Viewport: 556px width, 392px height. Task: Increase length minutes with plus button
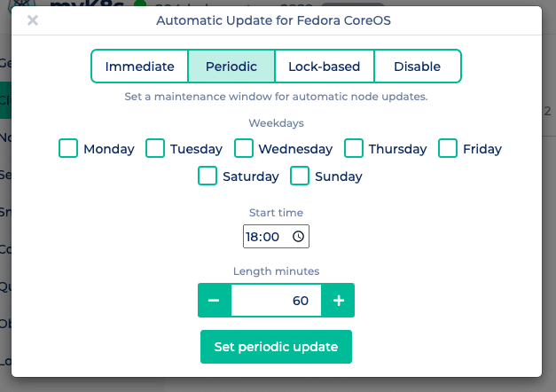[x=338, y=301]
